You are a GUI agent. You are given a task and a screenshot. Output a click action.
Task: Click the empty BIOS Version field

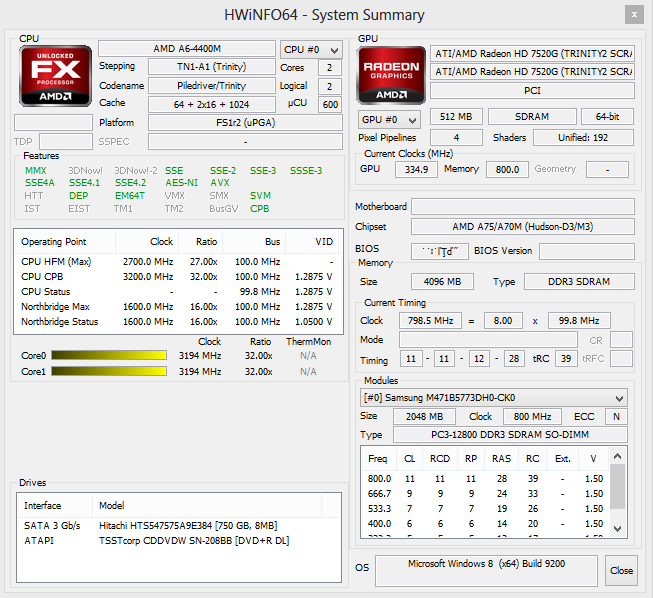[587, 251]
